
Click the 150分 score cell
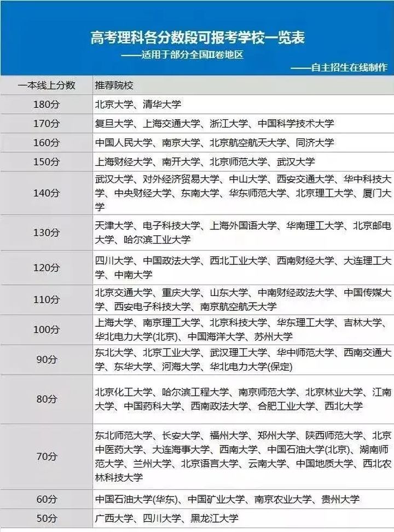(46, 161)
